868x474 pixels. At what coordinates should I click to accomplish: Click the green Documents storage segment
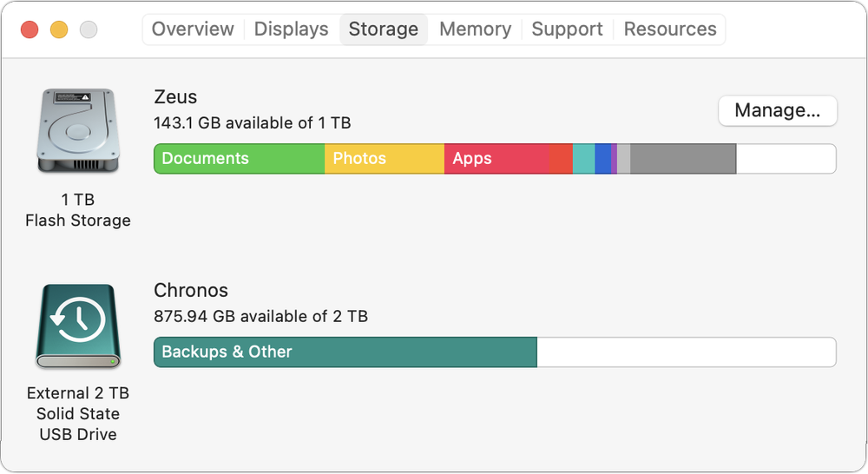tap(239, 159)
